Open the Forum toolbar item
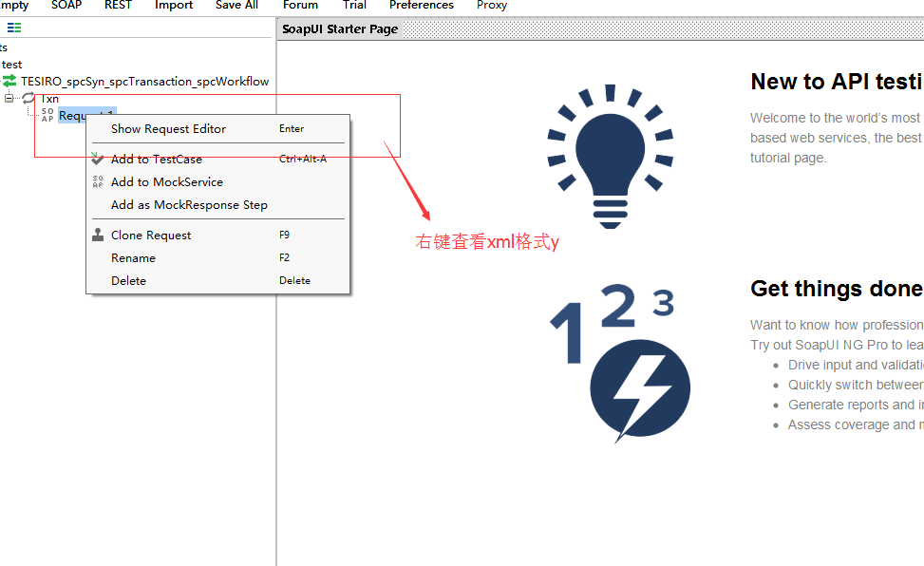 300,5
